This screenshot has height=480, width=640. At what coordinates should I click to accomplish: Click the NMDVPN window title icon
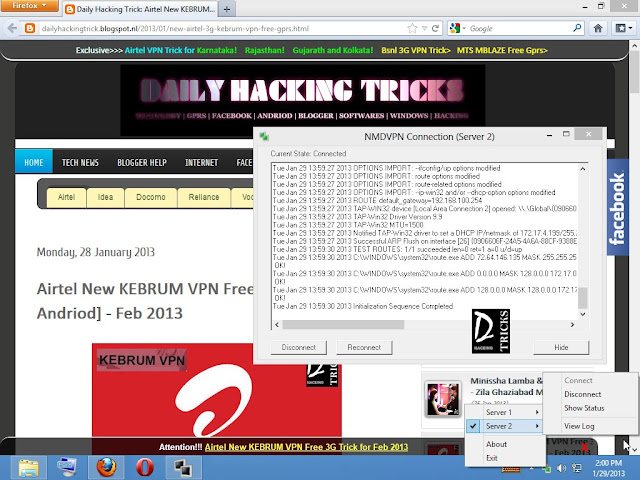coord(264,136)
